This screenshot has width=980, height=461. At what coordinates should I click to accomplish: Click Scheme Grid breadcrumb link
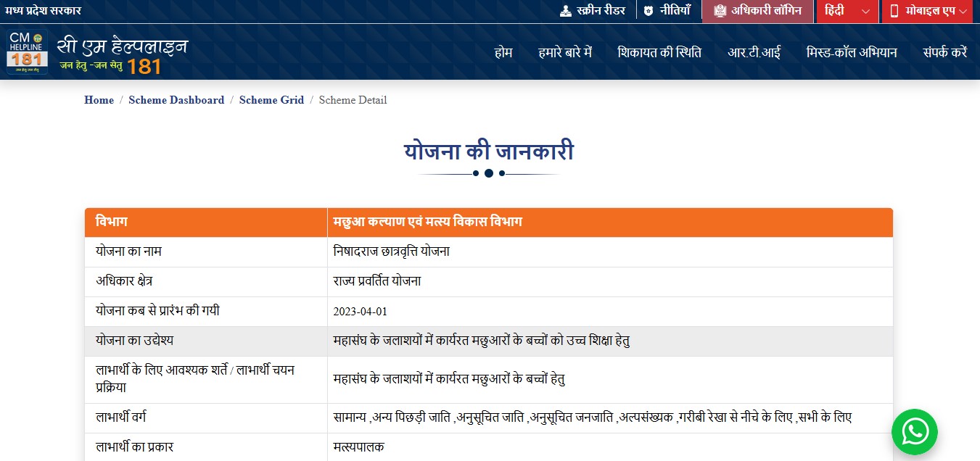coord(271,100)
